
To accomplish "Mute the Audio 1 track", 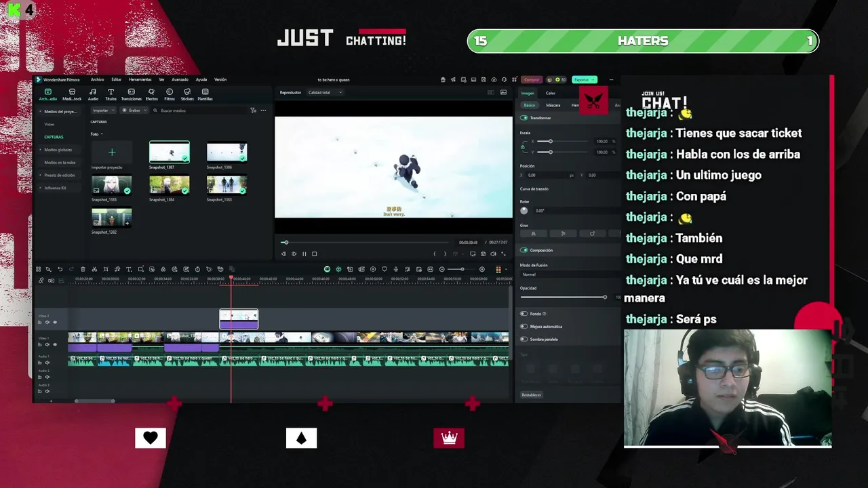I will coord(47,363).
